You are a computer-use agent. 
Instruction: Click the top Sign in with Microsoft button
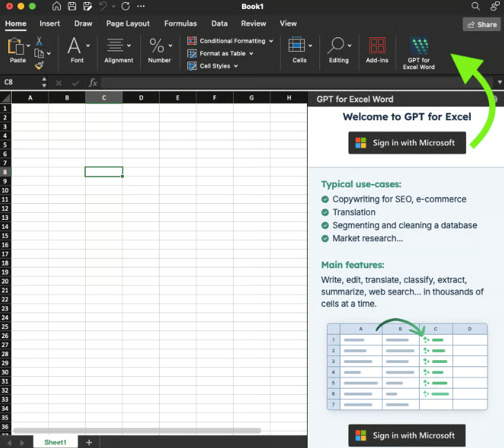tap(407, 143)
